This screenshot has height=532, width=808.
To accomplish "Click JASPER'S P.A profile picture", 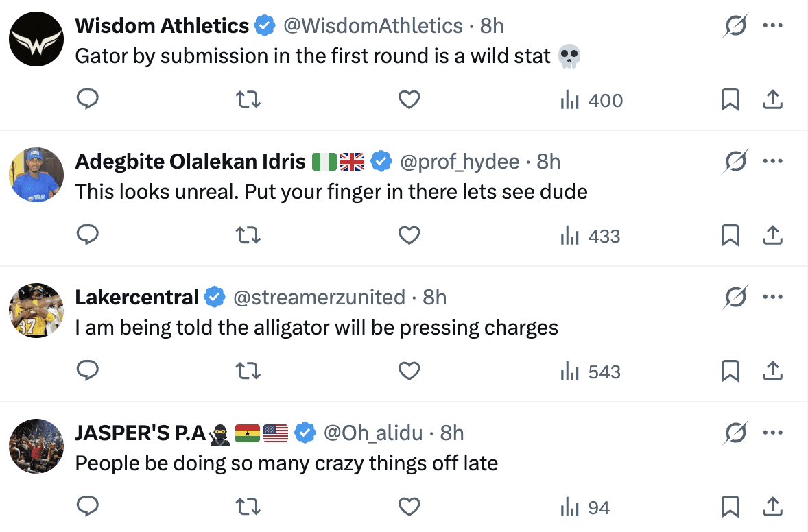I will pos(36,446).
